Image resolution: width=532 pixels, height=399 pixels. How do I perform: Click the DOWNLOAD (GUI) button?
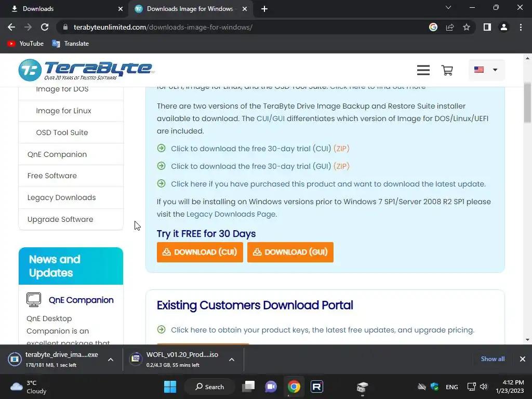point(290,252)
